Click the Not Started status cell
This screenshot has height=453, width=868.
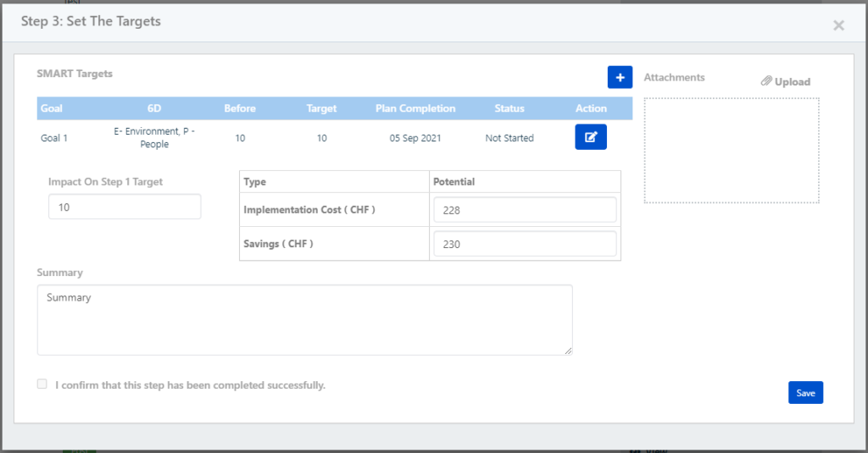(509, 138)
